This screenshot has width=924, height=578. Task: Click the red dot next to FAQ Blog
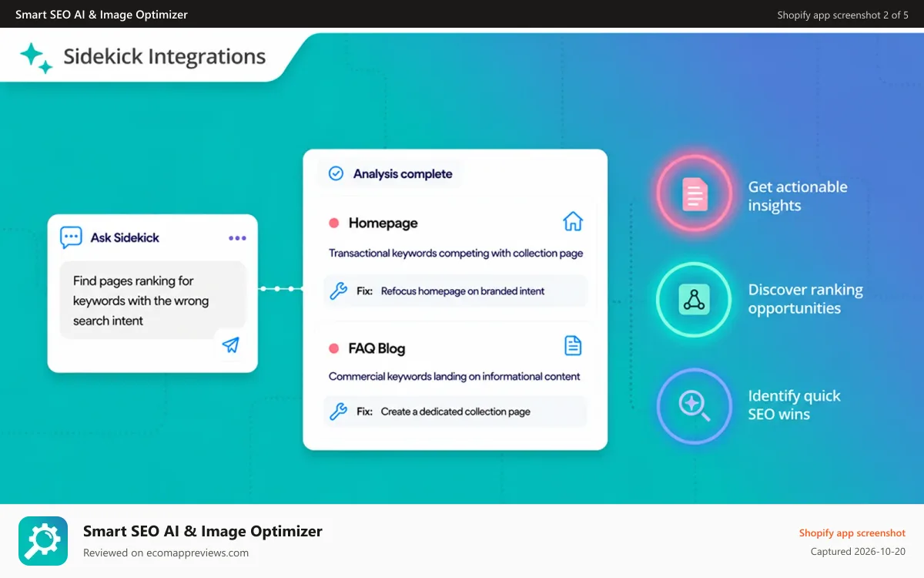tap(334, 348)
